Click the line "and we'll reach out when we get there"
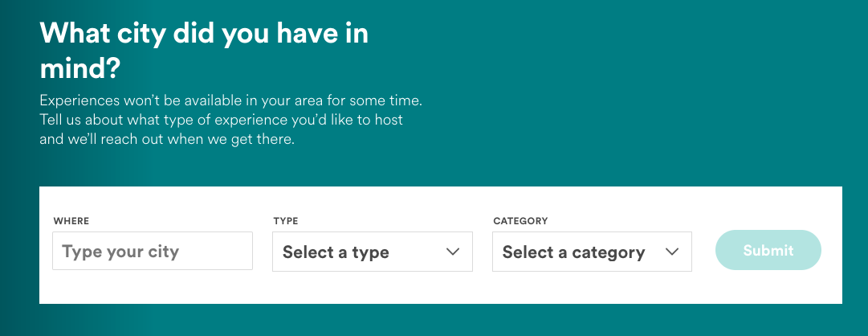Viewport: 868px width, 336px height. pos(167,139)
